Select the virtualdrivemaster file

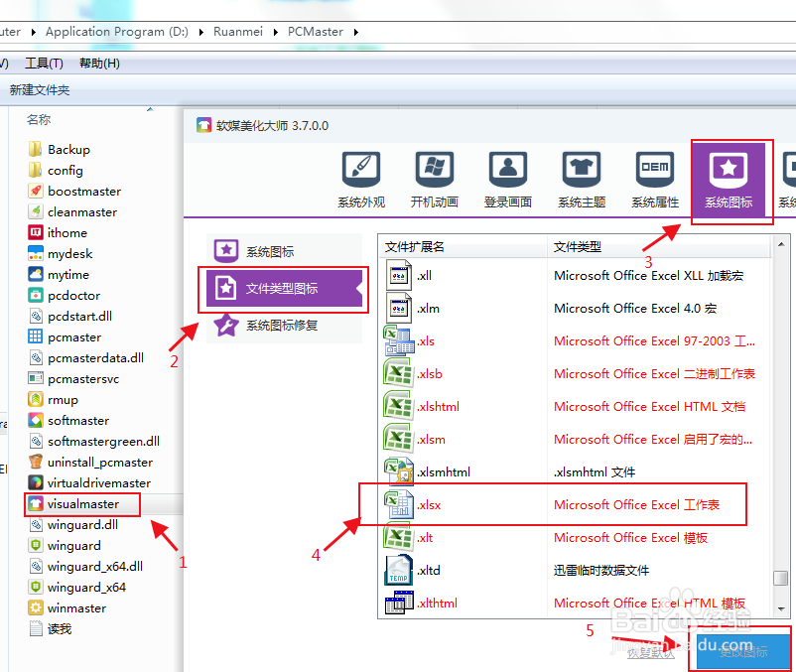click(x=89, y=483)
